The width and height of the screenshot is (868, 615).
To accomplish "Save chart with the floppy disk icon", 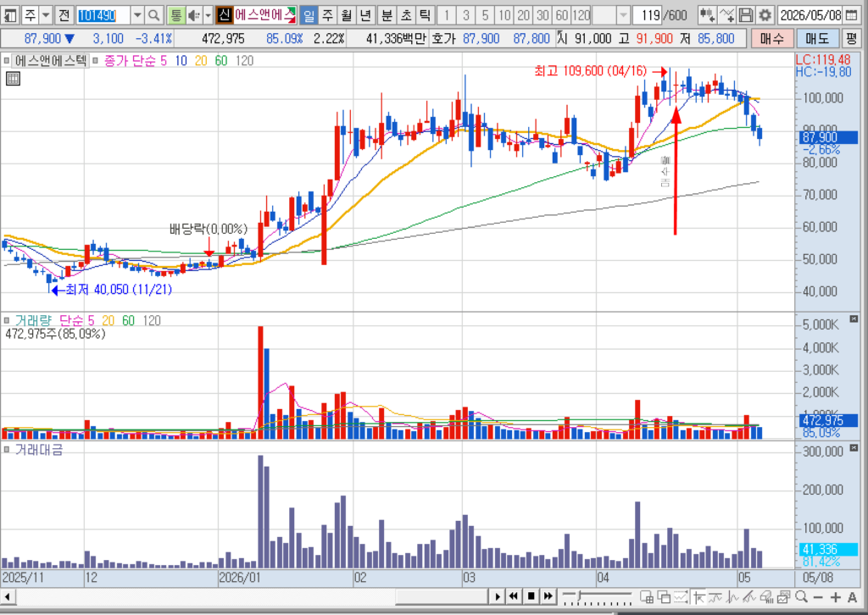I will pyautogui.click(x=746, y=15).
